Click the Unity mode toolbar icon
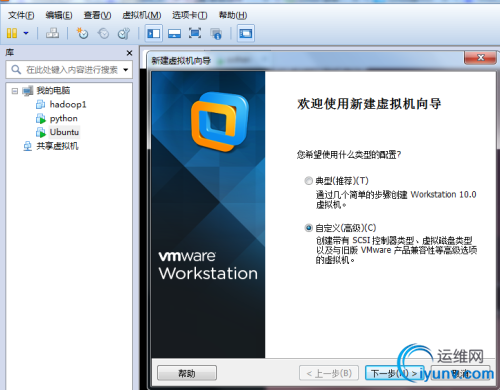500x390 pixels. [x=216, y=33]
